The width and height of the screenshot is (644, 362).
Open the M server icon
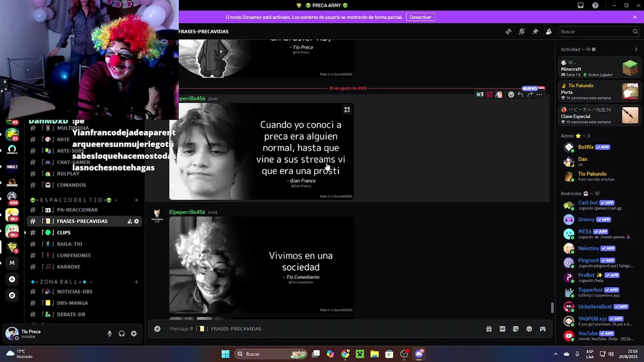pyautogui.click(x=12, y=263)
